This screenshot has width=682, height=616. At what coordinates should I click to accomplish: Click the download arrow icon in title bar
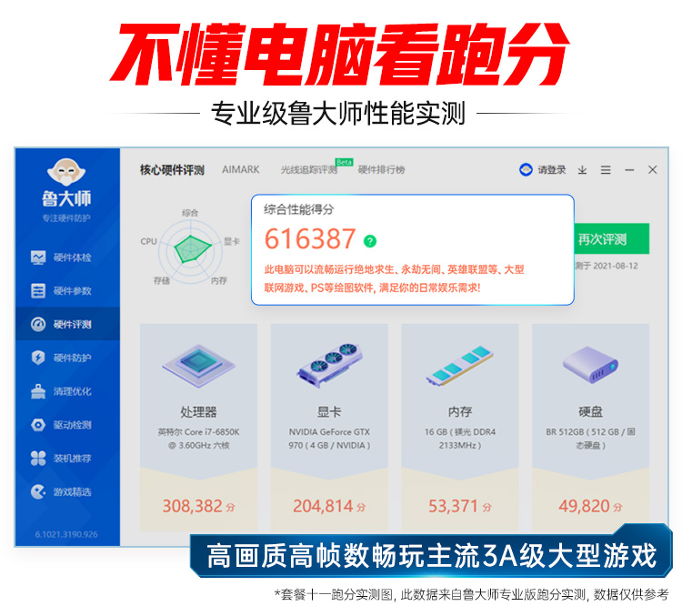[x=582, y=170]
